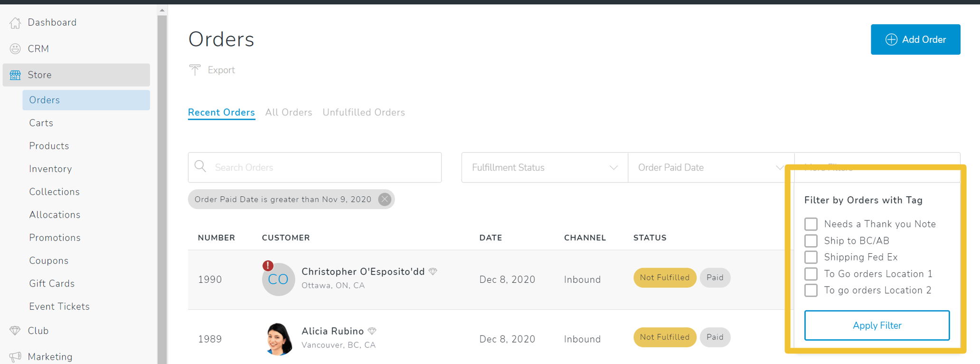Click the Apply Filter button
Viewport: 980px width, 364px height.
click(876, 325)
